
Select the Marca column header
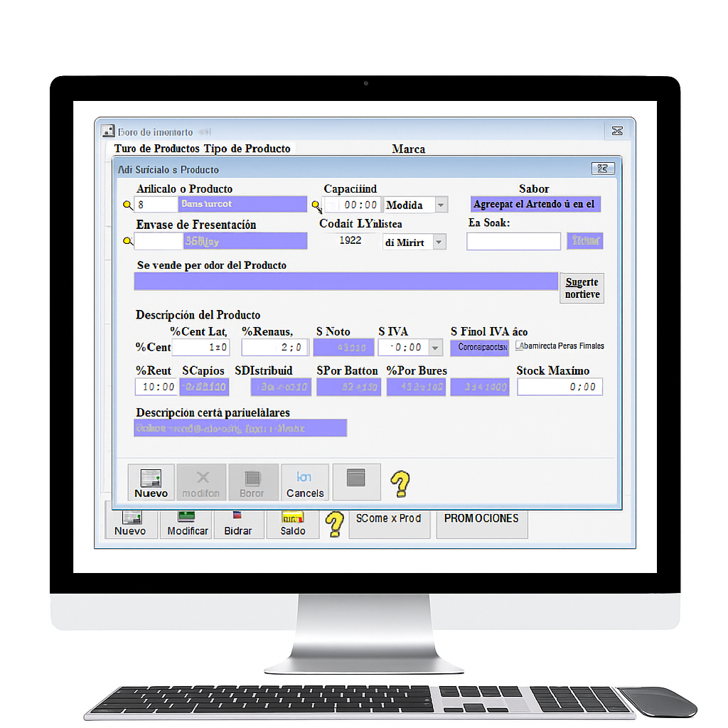click(x=409, y=149)
